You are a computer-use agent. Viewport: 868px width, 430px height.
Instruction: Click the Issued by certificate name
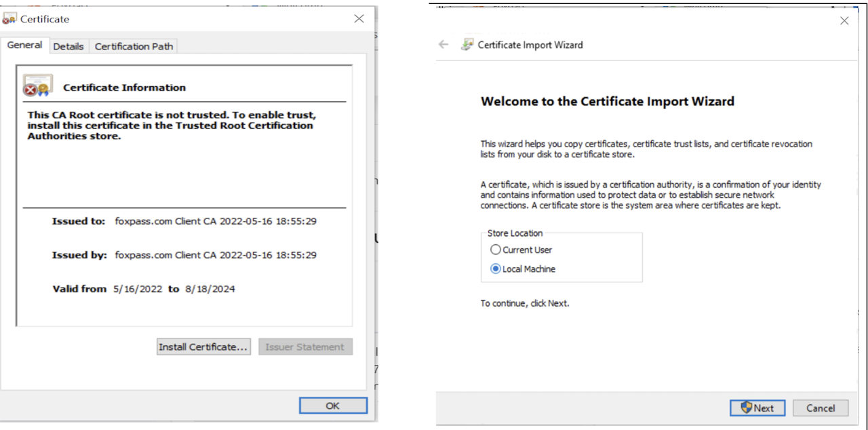[x=216, y=255]
